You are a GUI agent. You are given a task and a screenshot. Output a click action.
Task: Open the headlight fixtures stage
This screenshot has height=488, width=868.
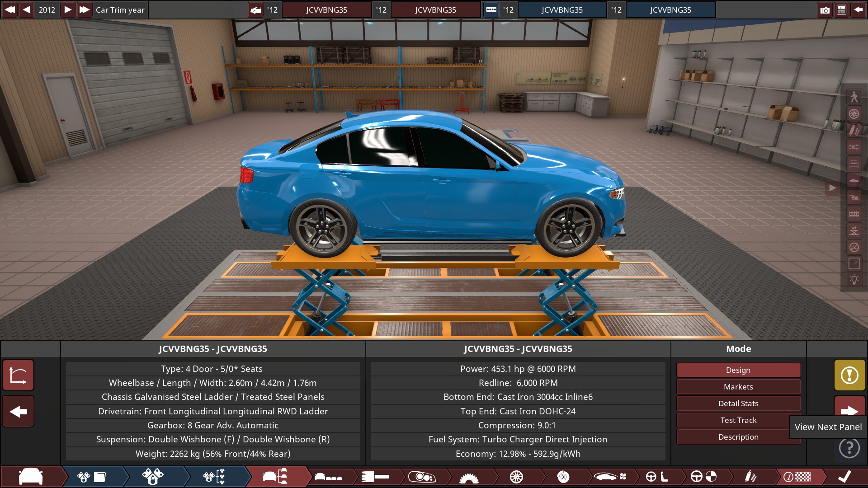422,477
